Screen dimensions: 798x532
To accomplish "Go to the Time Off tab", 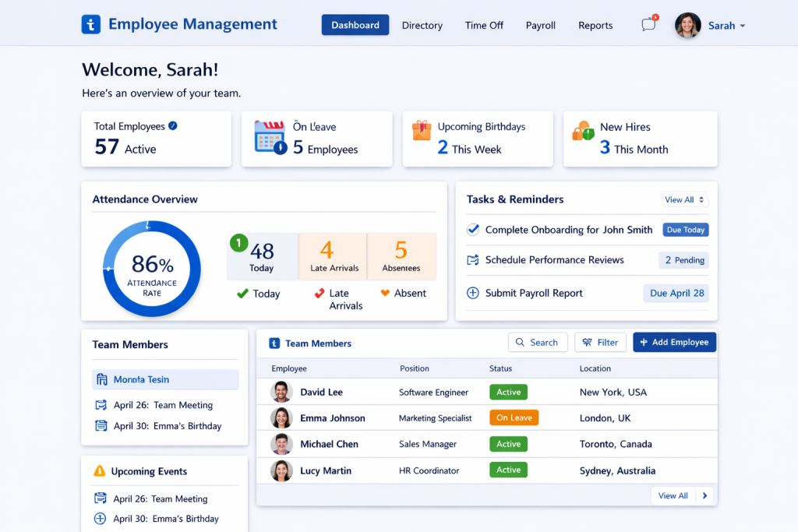I will point(484,26).
